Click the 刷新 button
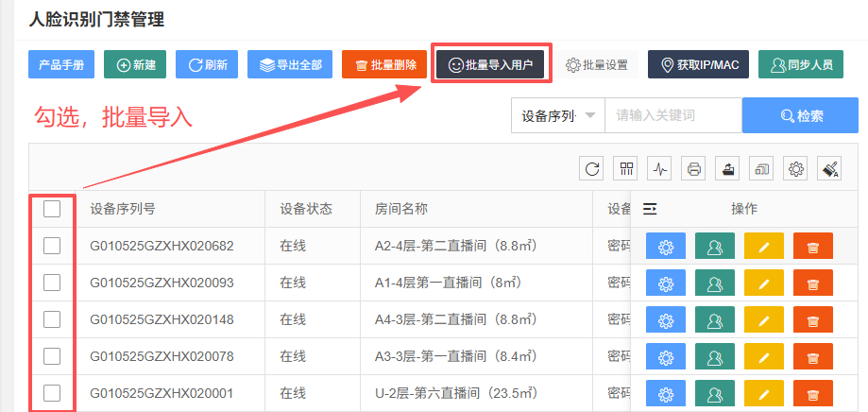This screenshot has width=868, height=412. click(207, 65)
